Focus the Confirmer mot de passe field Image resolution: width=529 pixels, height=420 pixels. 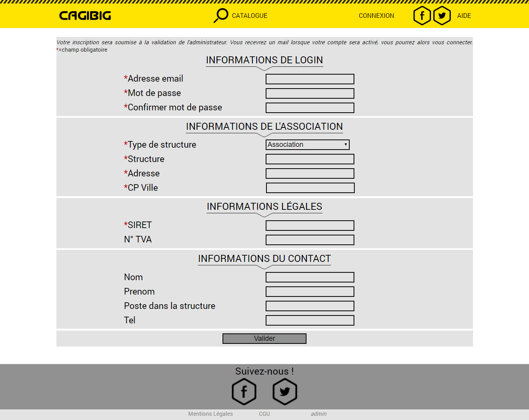[x=310, y=108]
